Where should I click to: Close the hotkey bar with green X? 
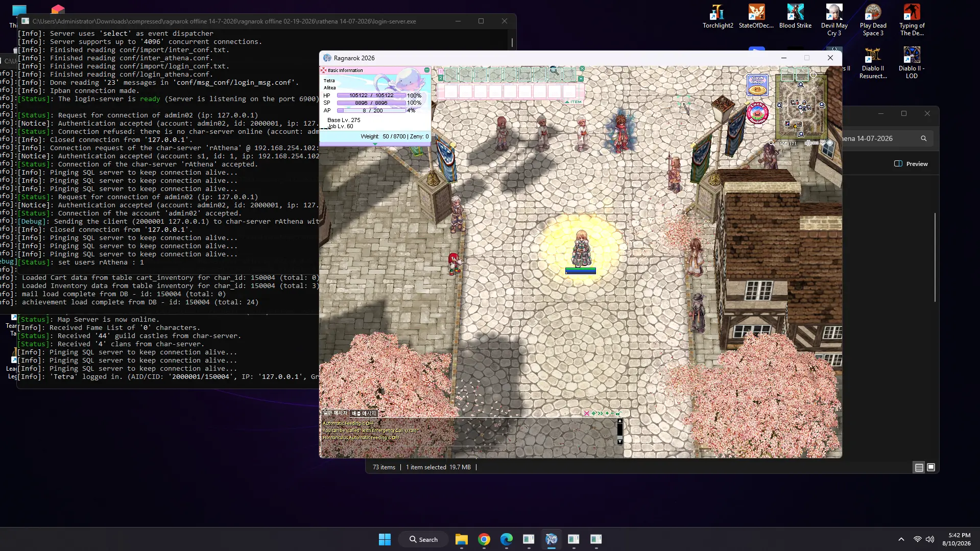click(x=582, y=68)
